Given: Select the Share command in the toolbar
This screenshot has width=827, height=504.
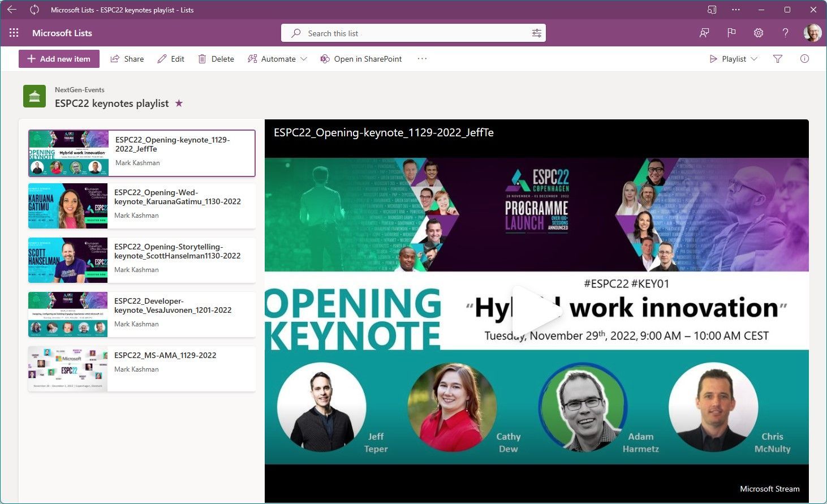Looking at the screenshot, I should 127,59.
